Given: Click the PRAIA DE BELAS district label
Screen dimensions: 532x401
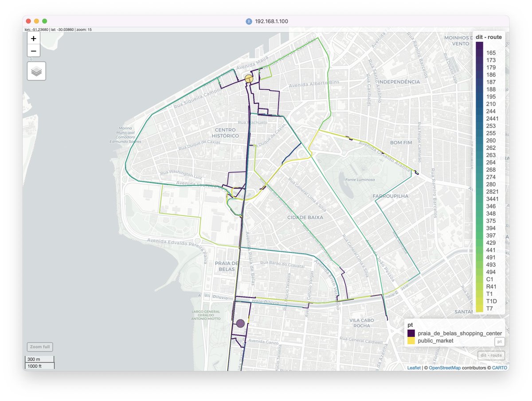Looking at the screenshot, I should (227, 266).
